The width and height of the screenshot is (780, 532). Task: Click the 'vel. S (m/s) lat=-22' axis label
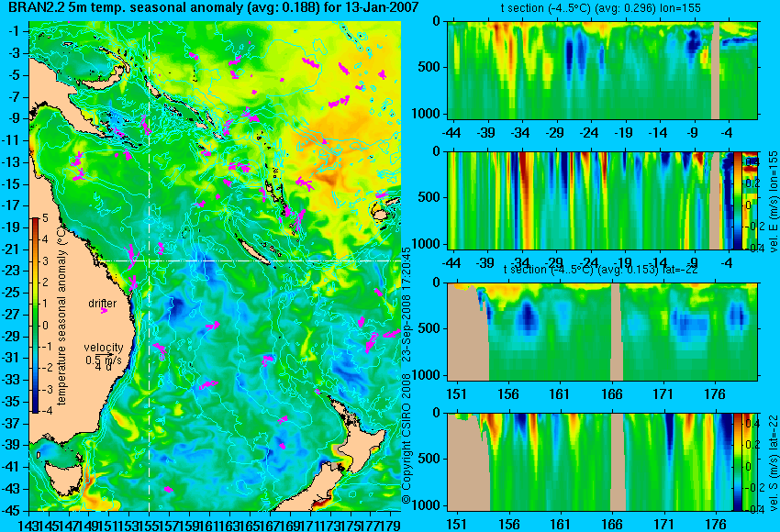click(x=773, y=462)
